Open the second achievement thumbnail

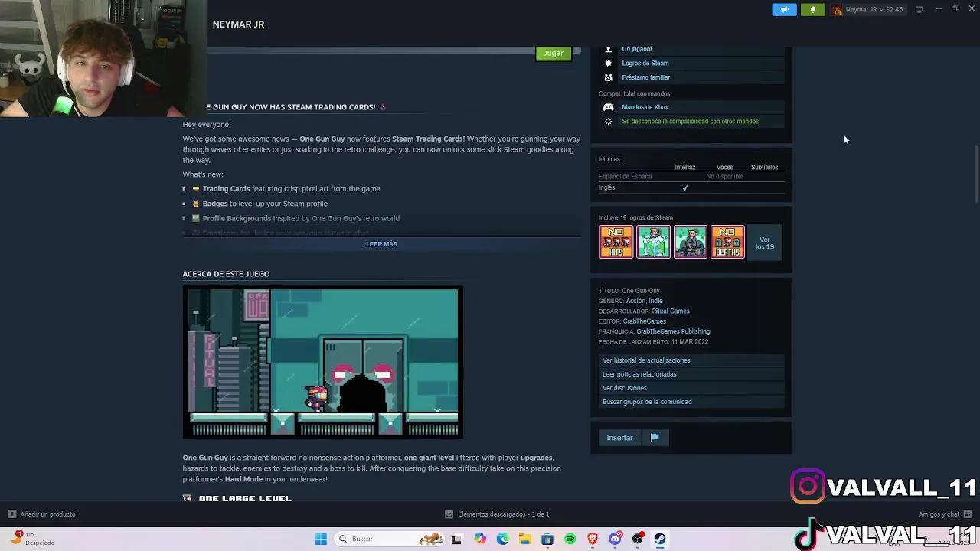tap(653, 242)
